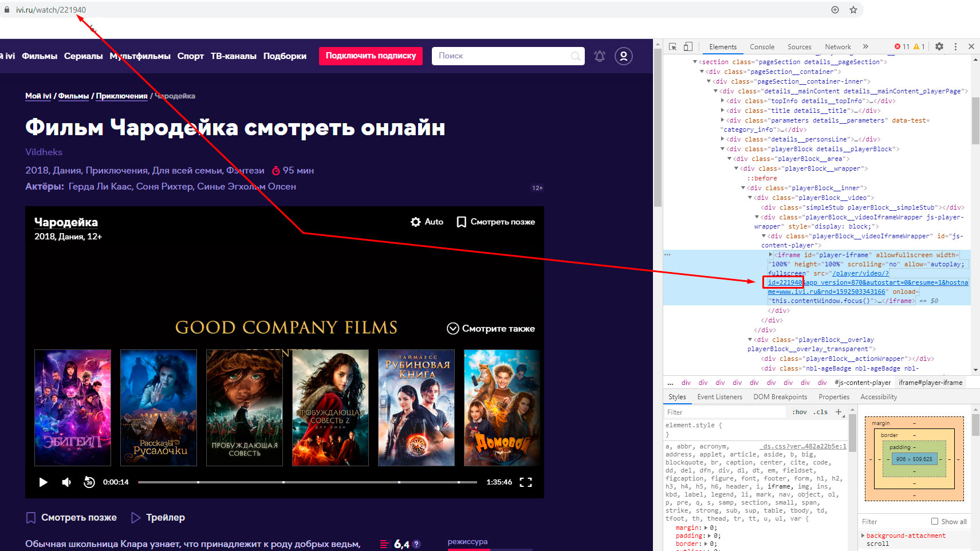Enable the Show all checkbox in Computed pane
The width and height of the screenshot is (980, 551).
tap(935, 521)
